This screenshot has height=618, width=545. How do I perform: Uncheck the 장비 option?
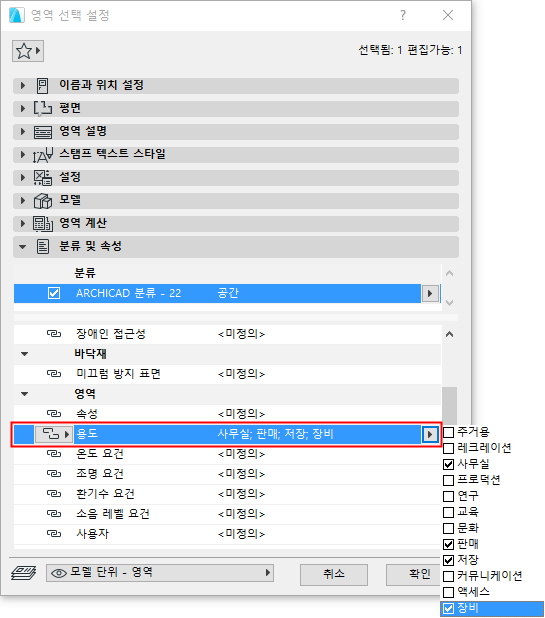point(448,608)
